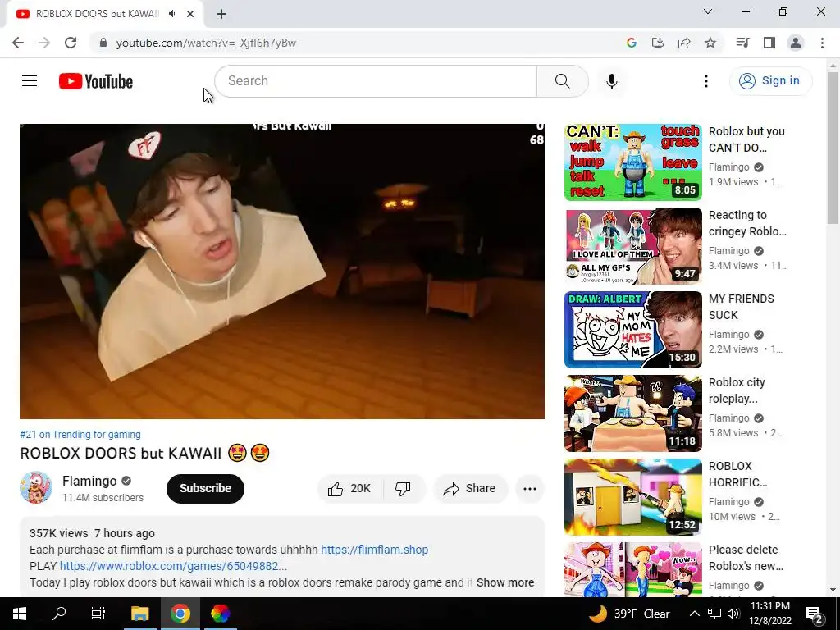Open Flamingo channel avatar
The width and height of the screenshot is (840, 630).
(36, 487)
